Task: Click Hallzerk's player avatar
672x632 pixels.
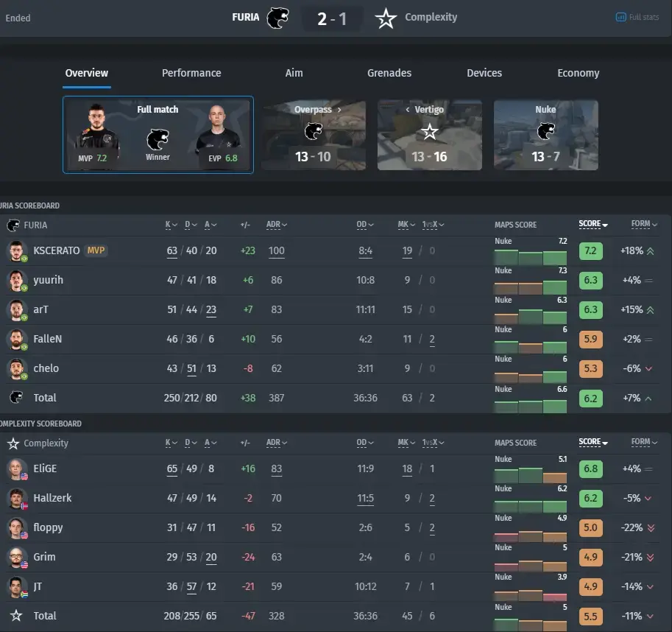Action: [x=16, y=498]
